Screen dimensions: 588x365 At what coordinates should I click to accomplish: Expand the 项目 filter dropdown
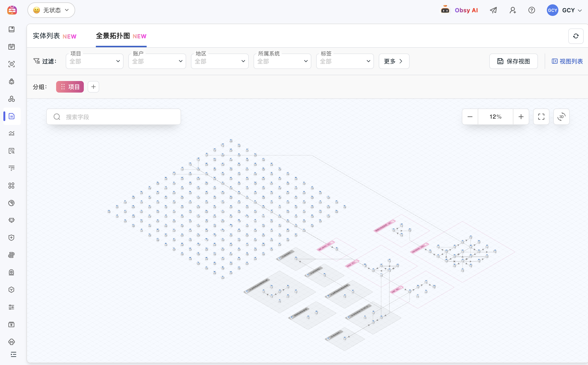click(x=94, y=61)
